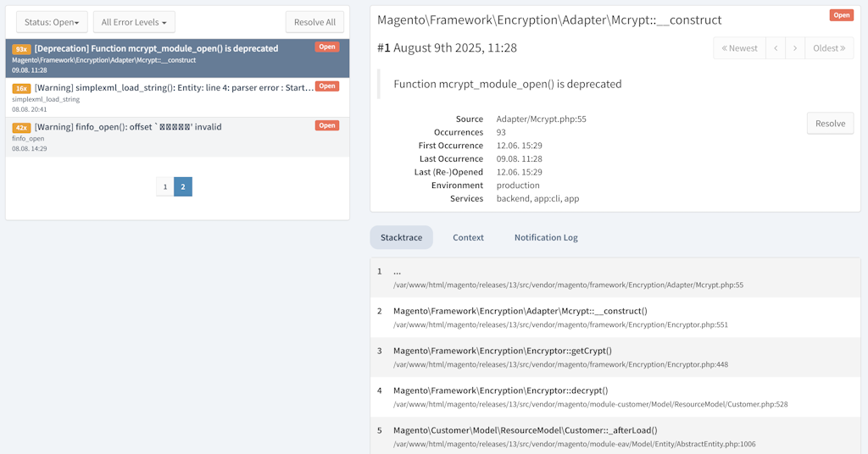Viewport: 868px width, 454px height.
Task: Click the Occurrences value 93
Action: (x=501, y=132)
